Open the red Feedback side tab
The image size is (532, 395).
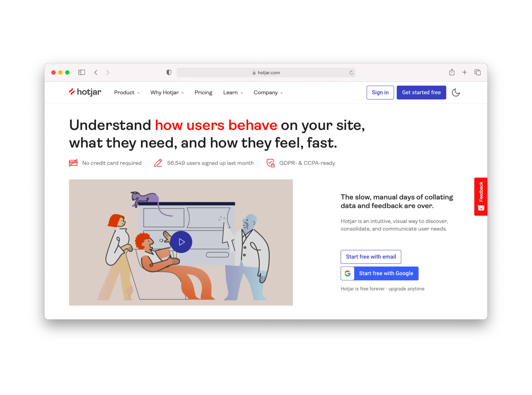[x=481, y=197]
